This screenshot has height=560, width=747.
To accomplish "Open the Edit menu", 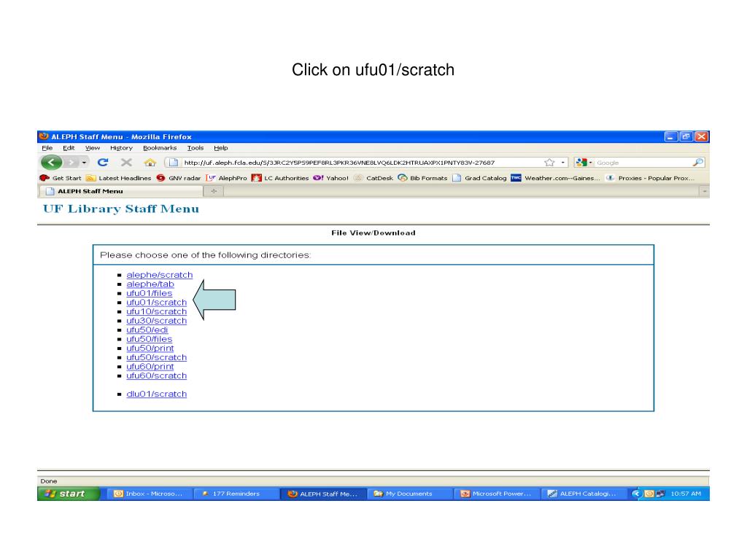I will pyautogui.click(x=69, y=148).
